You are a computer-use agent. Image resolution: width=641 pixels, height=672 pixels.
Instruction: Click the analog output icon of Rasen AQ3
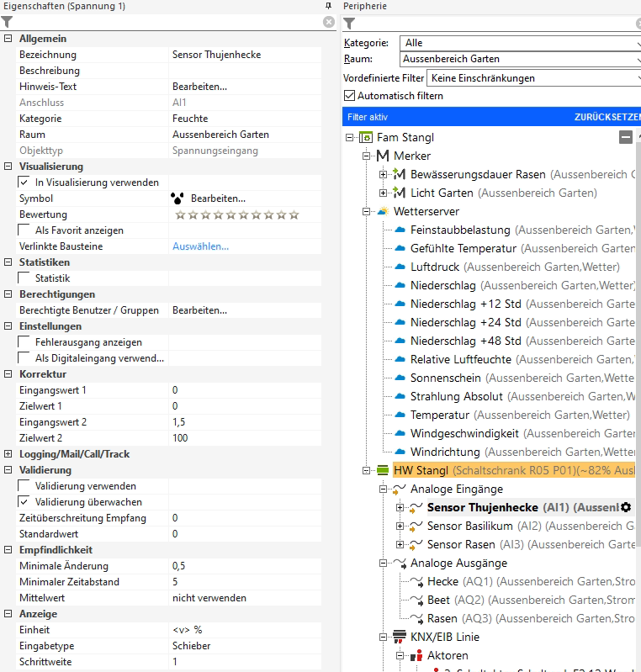tap(416, 618)
